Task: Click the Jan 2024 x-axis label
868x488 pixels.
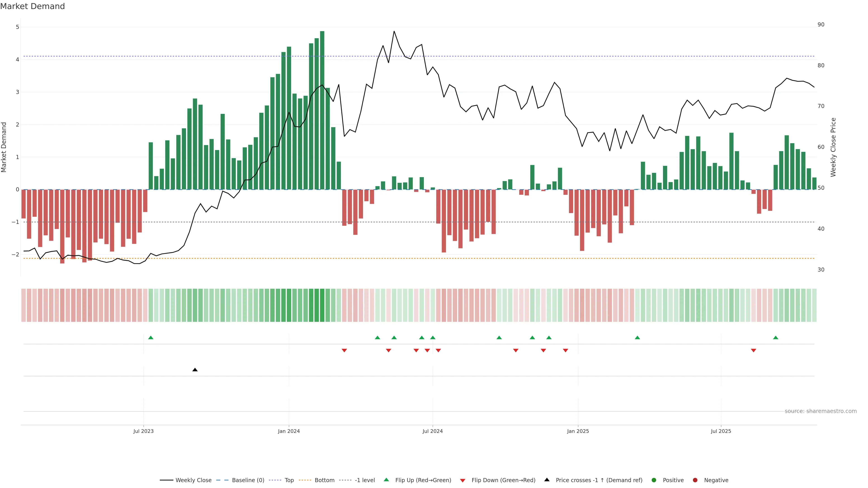Action: tap(289, 432)
